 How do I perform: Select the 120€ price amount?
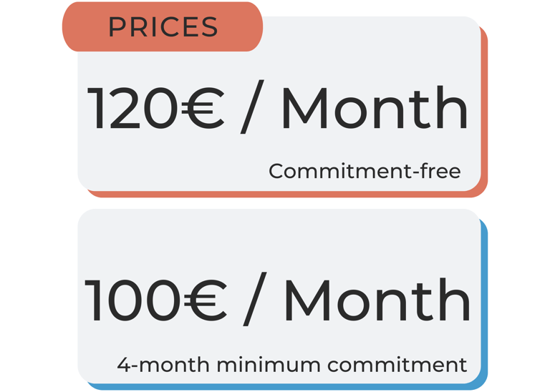coord(155,109)
